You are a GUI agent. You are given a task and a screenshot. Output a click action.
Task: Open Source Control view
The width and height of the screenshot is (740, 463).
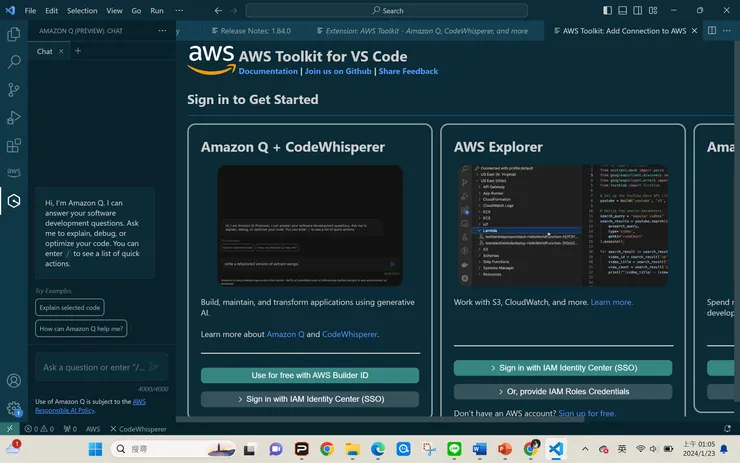pyautogui.click(x=14, y=89)
